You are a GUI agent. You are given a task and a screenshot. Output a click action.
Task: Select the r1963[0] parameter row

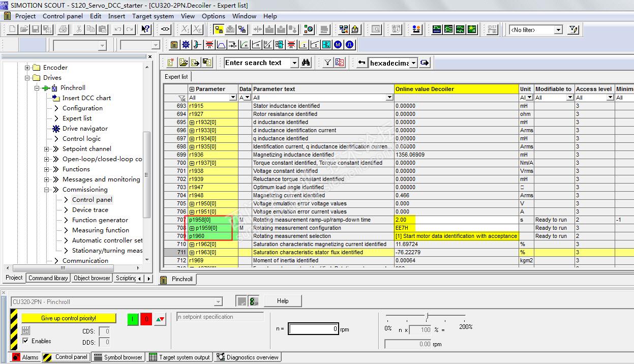click(398, 253)
